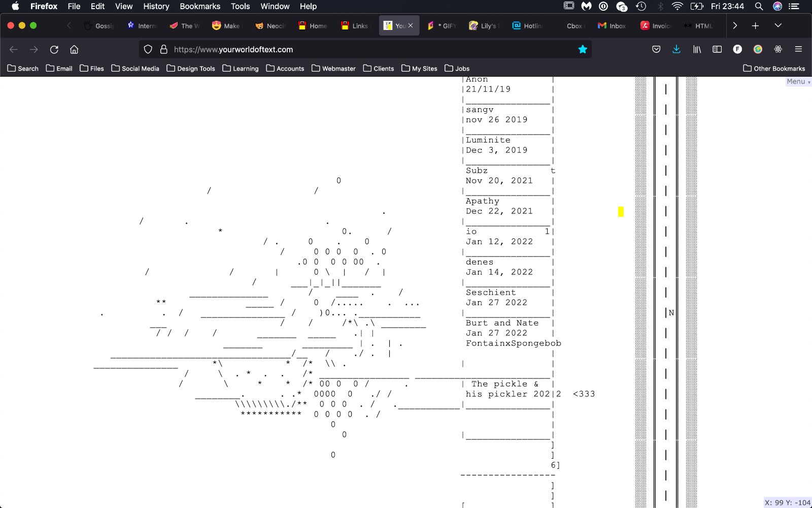Open the Control Center icon
This screenshot has height=508, width=812.
coord(794,6)
